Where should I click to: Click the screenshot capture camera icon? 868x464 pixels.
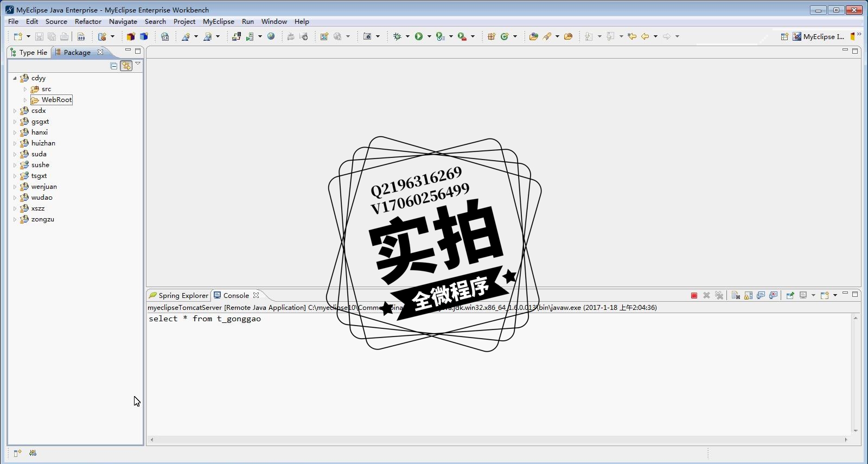[367, 36]
